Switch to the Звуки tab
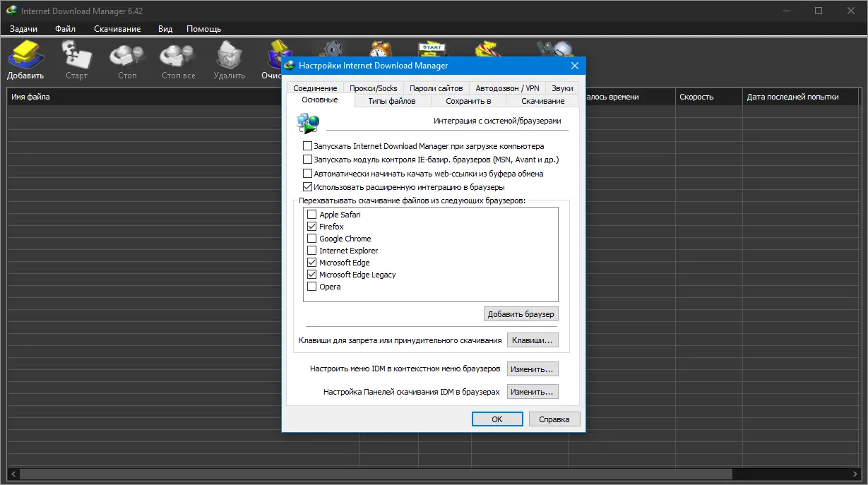The height and width of the screenshot is (485, 868). (562, 88)
